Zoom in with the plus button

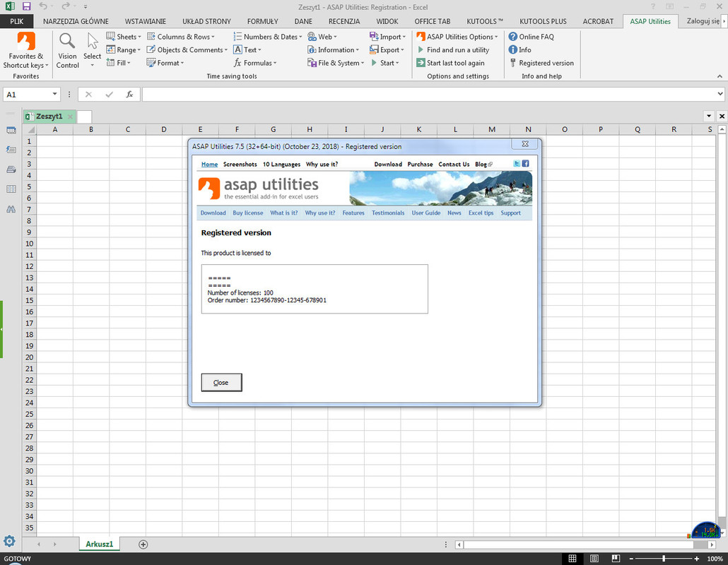696,559
